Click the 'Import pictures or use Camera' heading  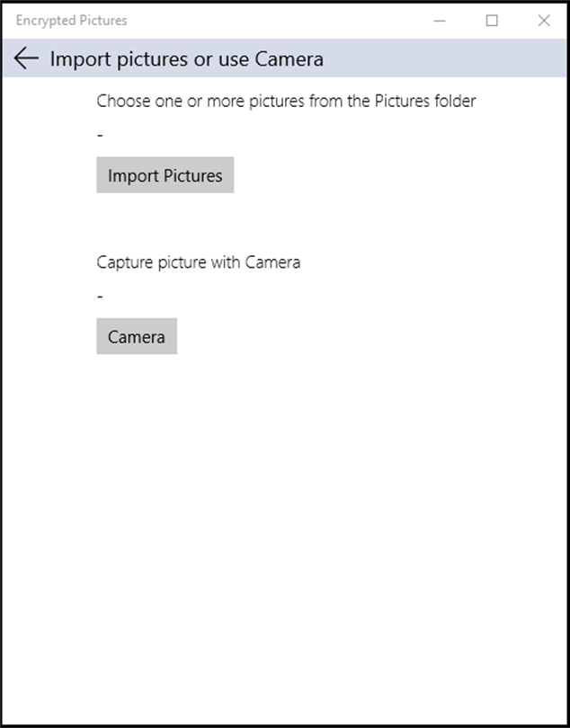186,59
